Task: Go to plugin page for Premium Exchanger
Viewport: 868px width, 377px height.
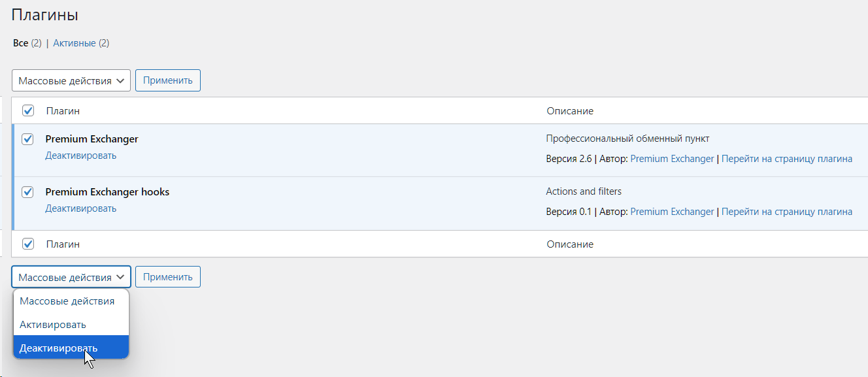Action: coord(787,159)
